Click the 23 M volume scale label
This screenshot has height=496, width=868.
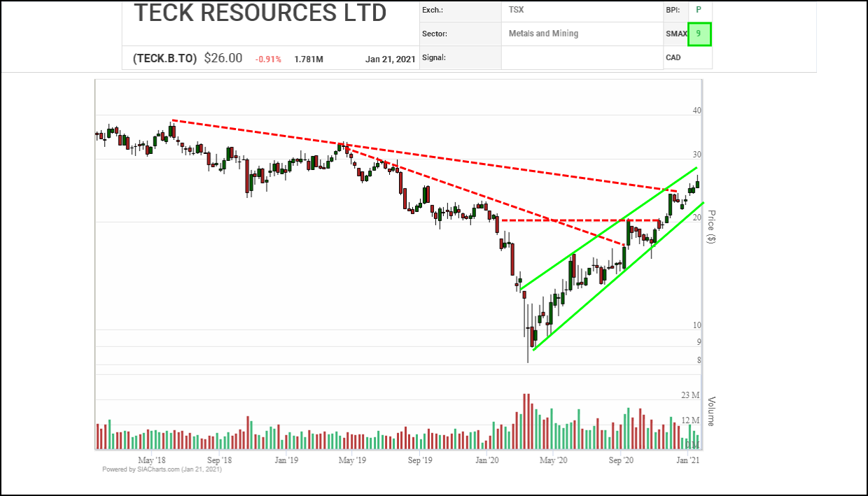(x=690, y=395)
